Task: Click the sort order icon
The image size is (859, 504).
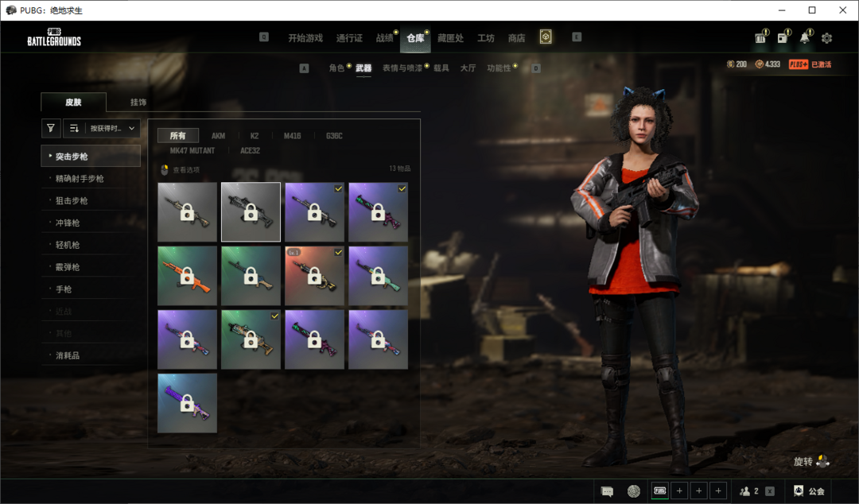Action: 75,128
